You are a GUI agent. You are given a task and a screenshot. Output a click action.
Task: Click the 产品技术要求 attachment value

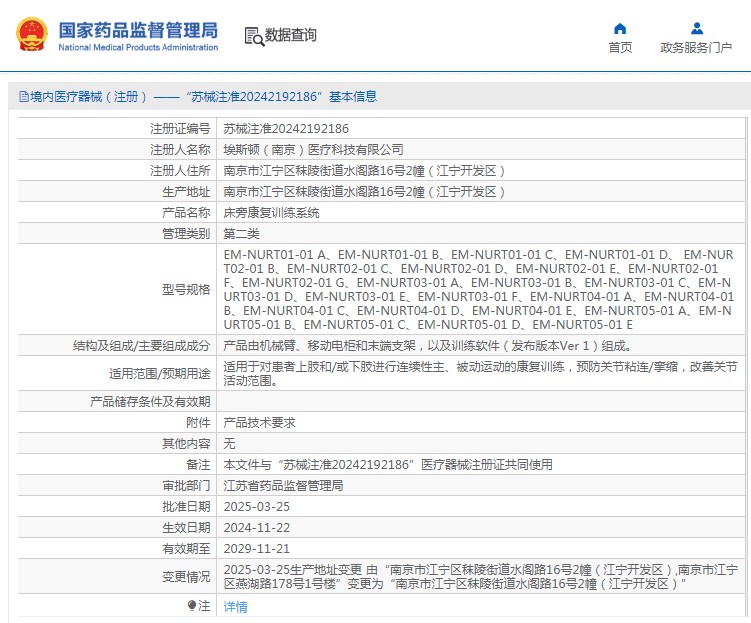click(259, 423)
